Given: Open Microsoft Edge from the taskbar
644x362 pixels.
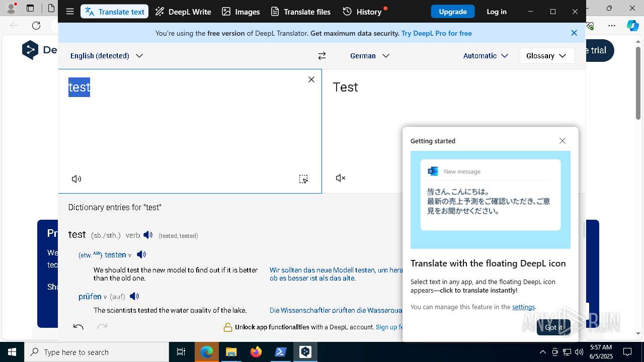Looking at the screenshot, I should click(207, 352).
